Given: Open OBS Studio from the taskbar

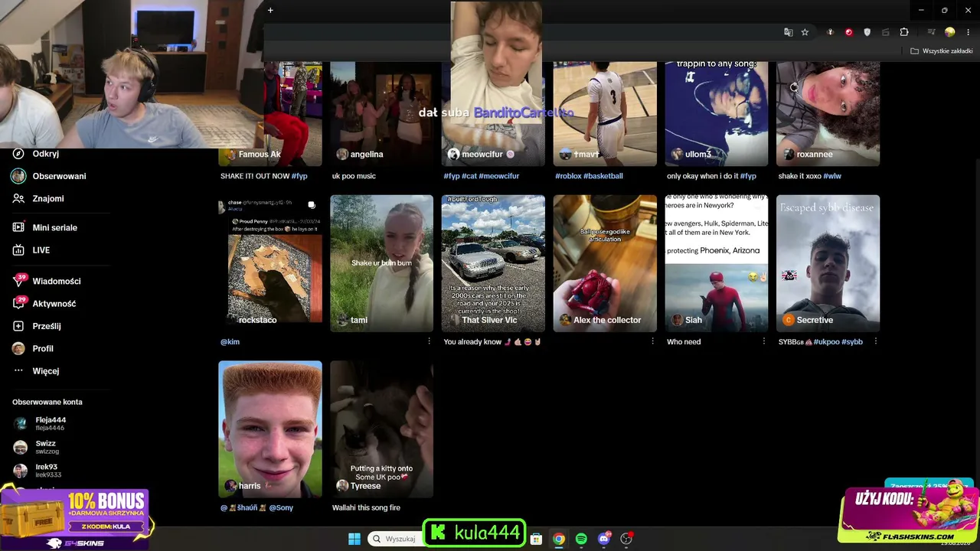Looking at the screenshot, I should coord(626,539).
